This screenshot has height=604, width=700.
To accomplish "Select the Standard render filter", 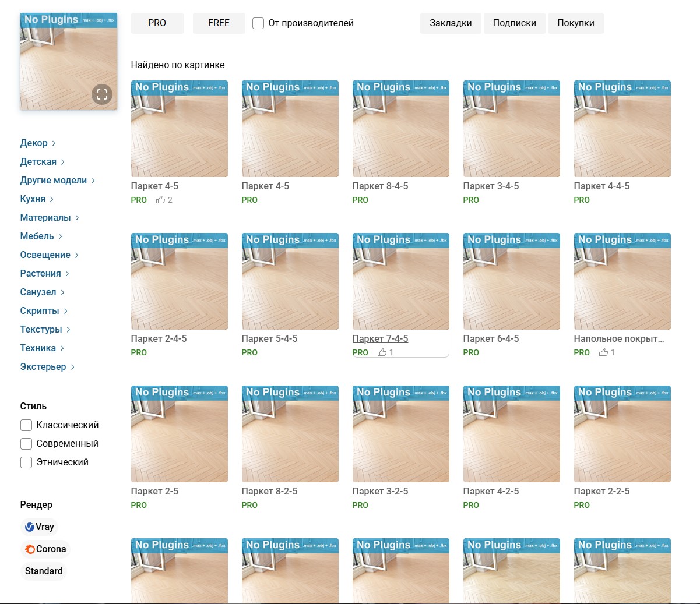I will click(44, 571).
